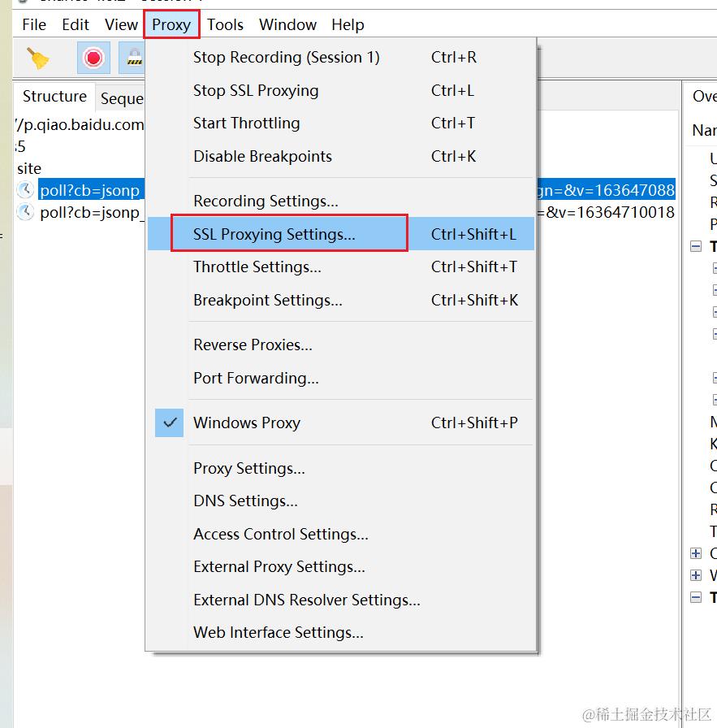
Task: Collapse the lowest bold section in right panel
Action: click(x=696, y=597)
